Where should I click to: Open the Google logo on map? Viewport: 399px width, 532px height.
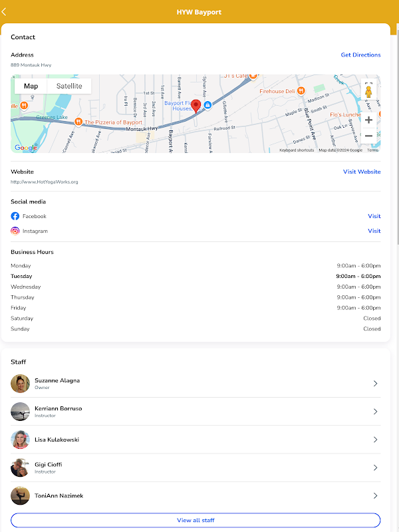click(x=26, y=148)
